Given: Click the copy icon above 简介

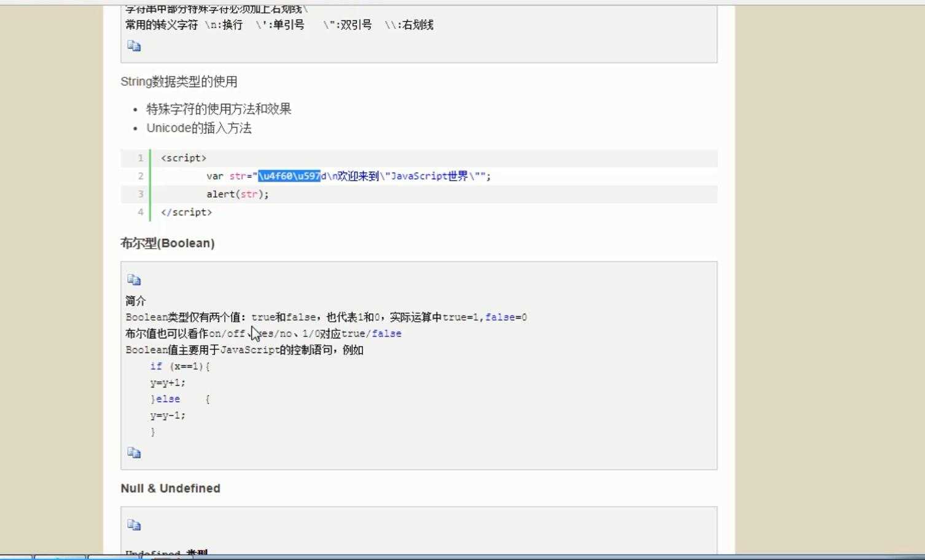Looking at the screenshot, I should point(134,280).
